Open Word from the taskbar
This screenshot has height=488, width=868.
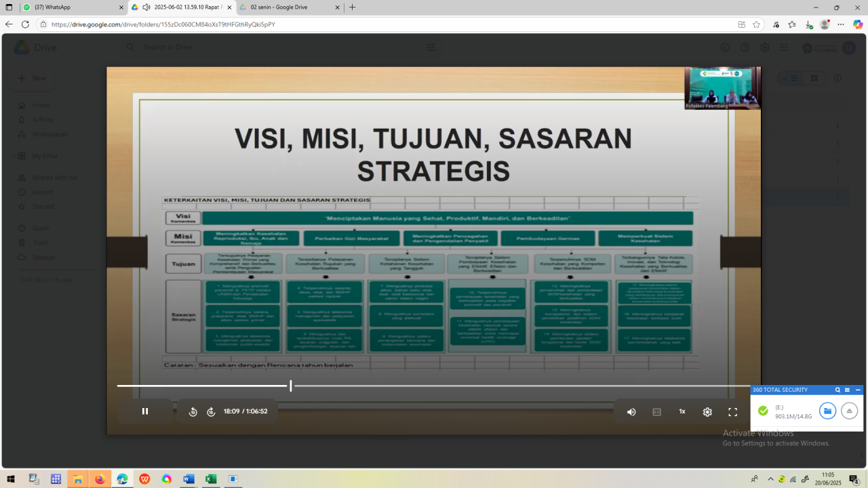pos(189,479)
